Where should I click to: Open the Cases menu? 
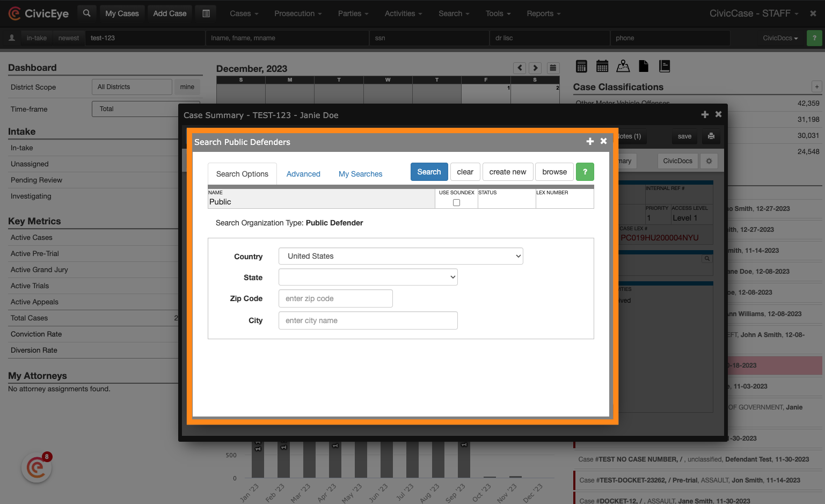click(244, 13)
